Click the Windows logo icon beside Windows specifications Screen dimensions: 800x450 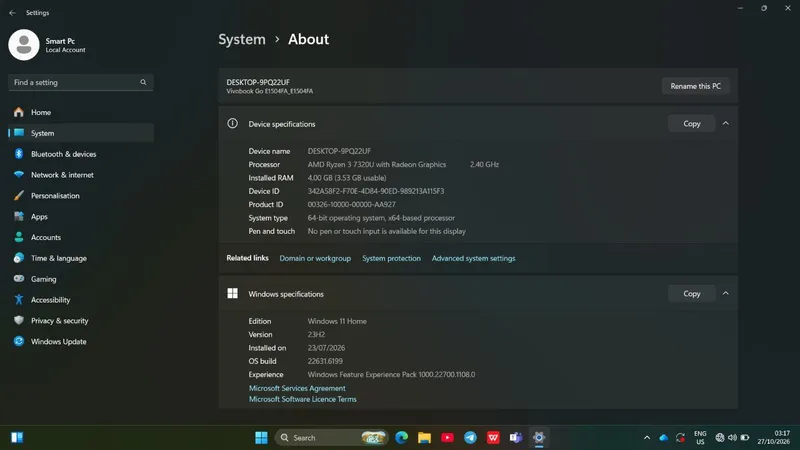click(x=232, y=293)
